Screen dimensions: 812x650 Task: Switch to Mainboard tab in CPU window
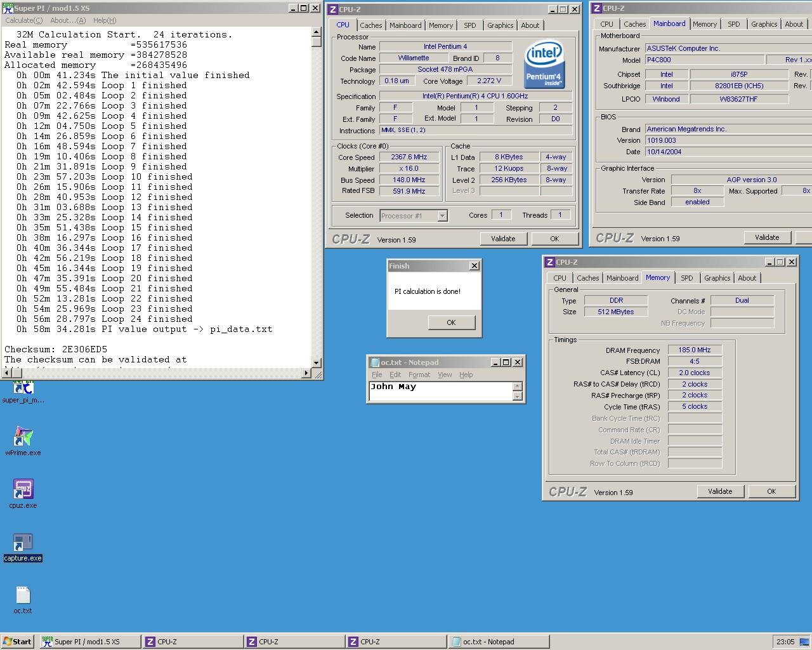point(405,25)
